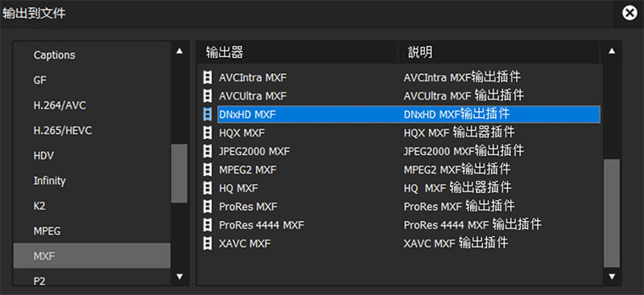
Task: Click the film icon beside AVCIntra MXF
Action: coord(208,77)
